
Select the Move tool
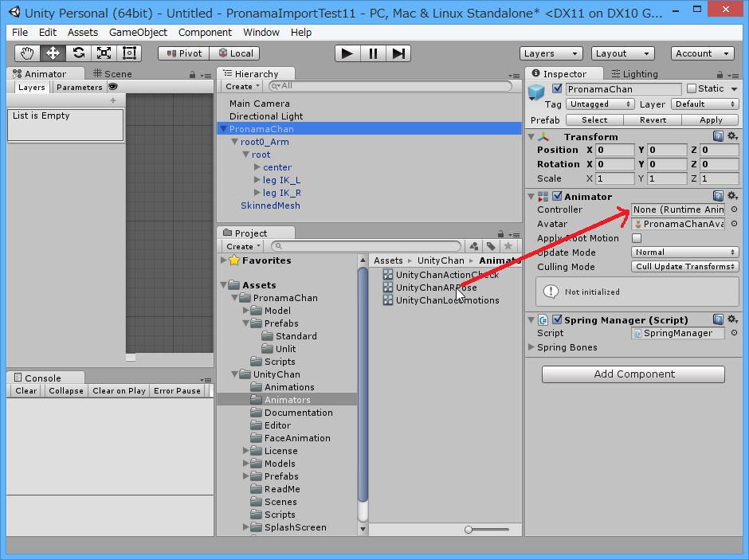point(53,53)
